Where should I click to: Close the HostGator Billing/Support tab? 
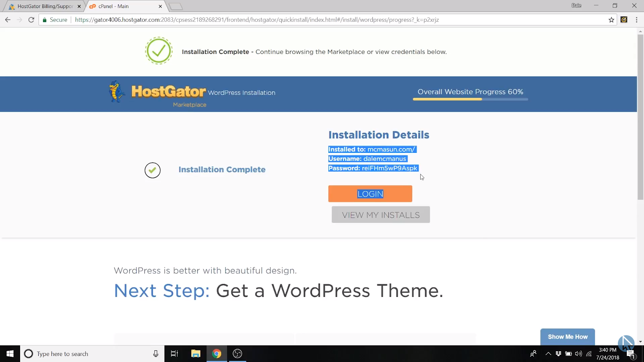pyautogui.click(x=79, y=6)
